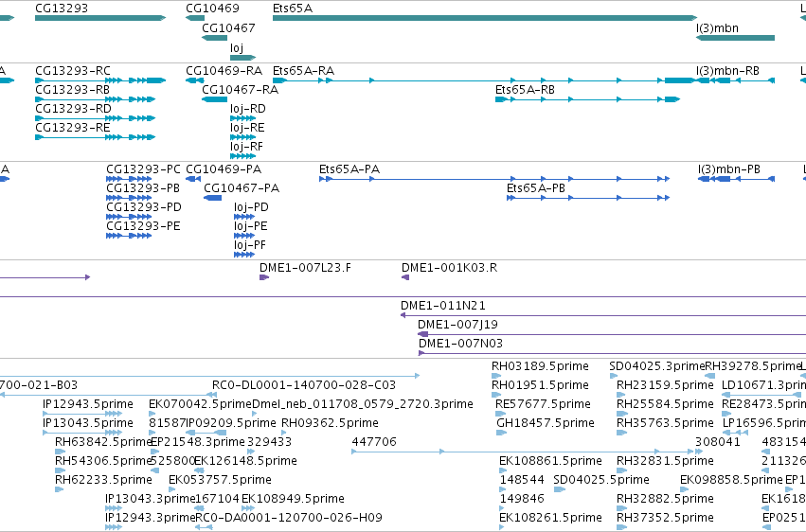The image size is (806, 532).
Task: Select EST RH01951.5prime
Action: pyautogui.click(x=496, y=395)
